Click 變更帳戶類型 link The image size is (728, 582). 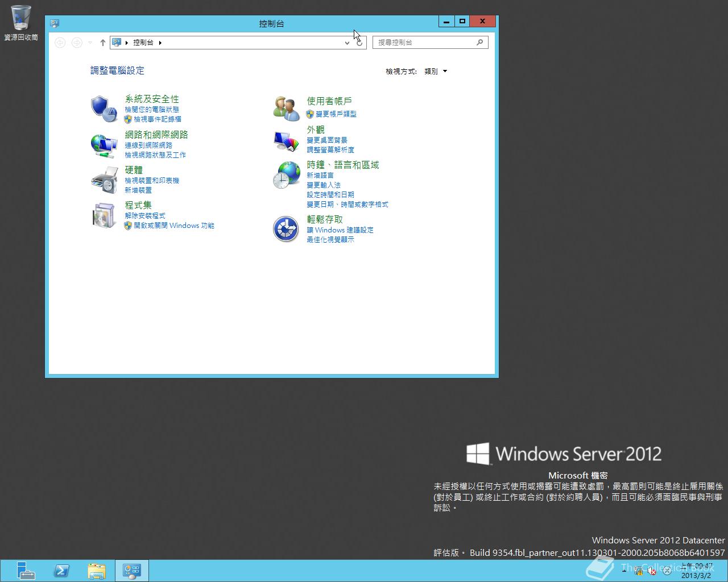pyautogui.click(x=336, y=114)
